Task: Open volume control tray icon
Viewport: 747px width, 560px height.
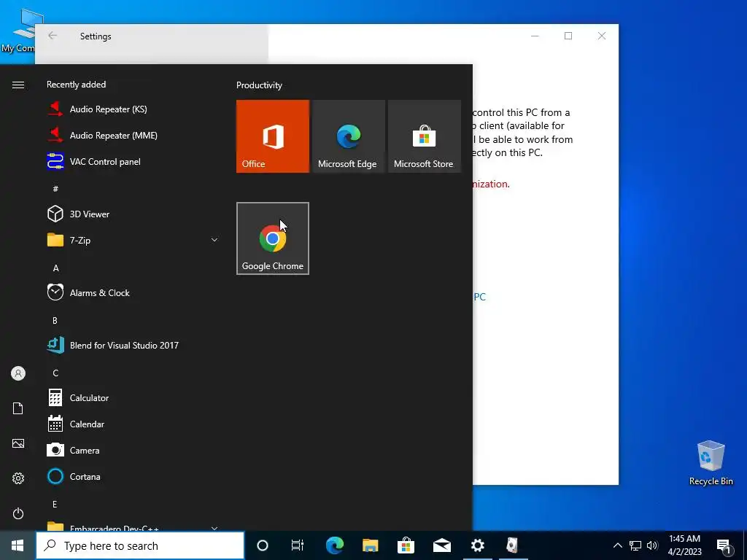Action: coord(652,545)
